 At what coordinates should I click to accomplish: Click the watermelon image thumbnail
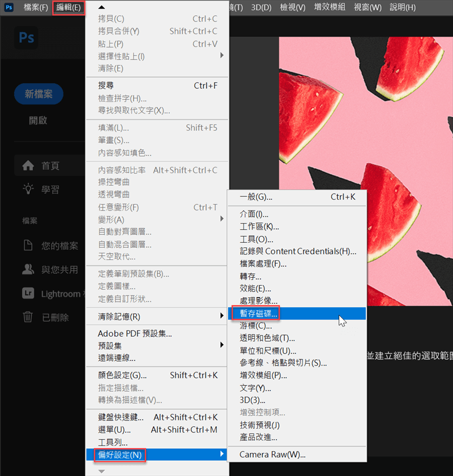366,171
